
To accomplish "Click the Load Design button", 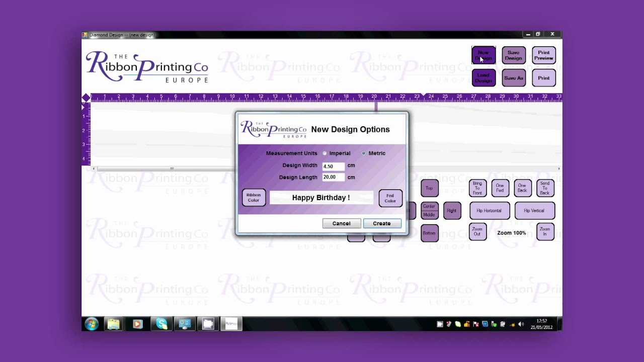I will click(x=484, y=78).
